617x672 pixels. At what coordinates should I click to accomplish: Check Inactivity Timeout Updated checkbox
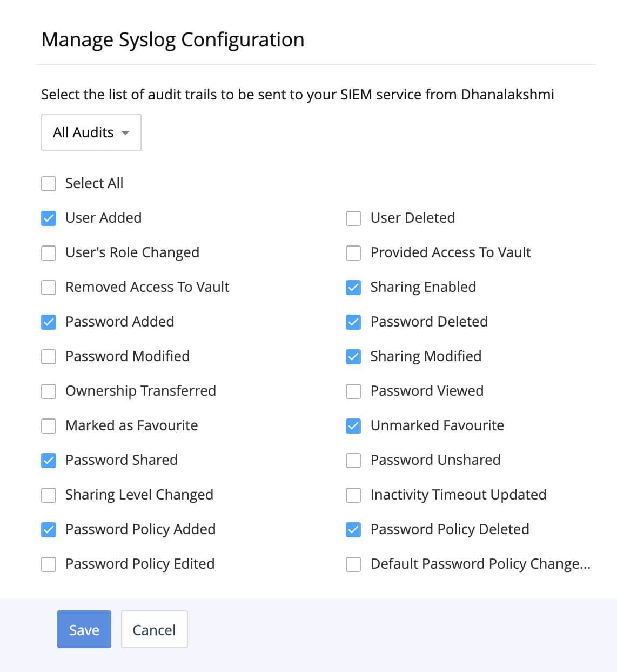tap(353, 495)
